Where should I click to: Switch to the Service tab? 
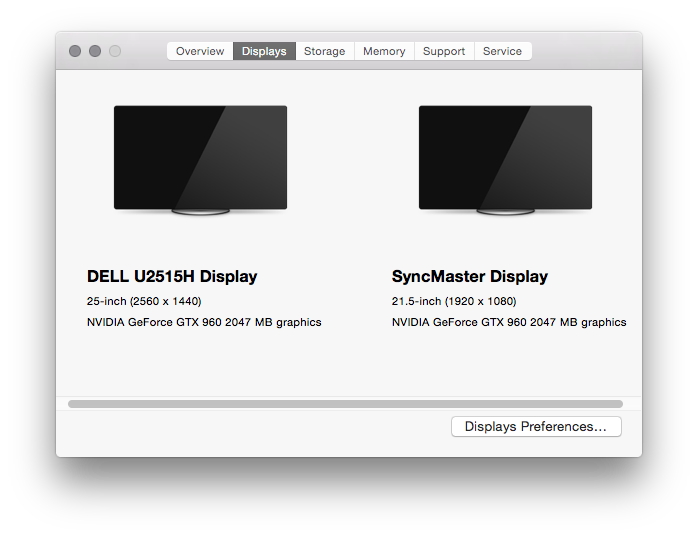pos(503,51)
